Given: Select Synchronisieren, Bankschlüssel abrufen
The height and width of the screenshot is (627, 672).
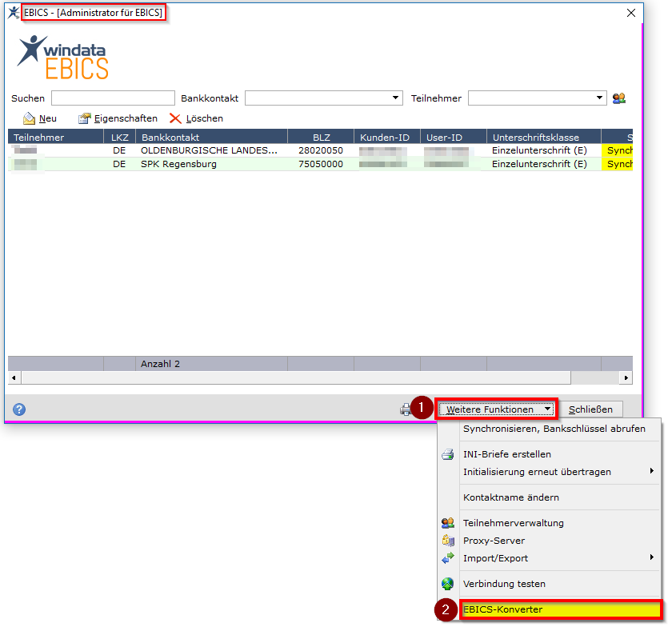Looking at the screenshot, I should (x=554, y=429).
